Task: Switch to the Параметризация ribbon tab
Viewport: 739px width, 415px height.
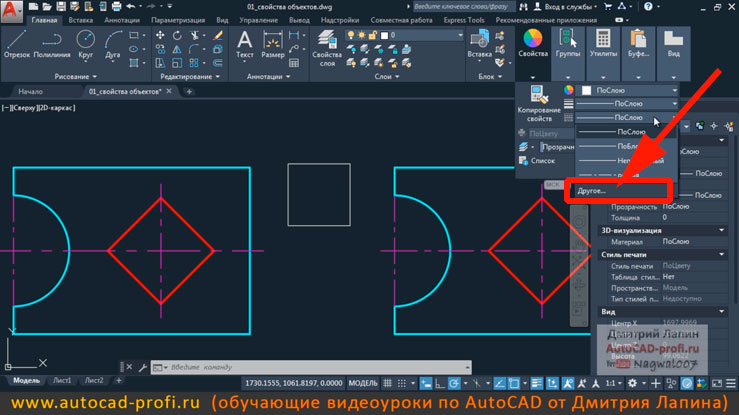Action: coord(178,20)
